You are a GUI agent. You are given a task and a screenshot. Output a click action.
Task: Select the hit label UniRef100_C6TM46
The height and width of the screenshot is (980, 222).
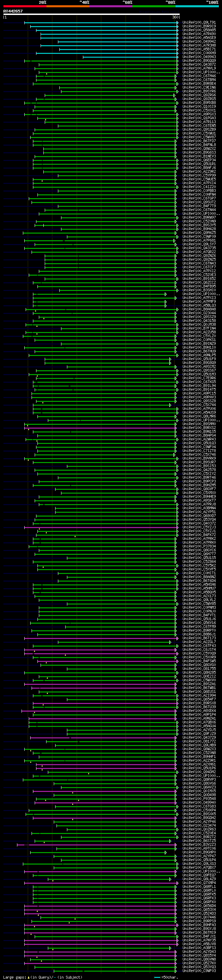(199, 76)
